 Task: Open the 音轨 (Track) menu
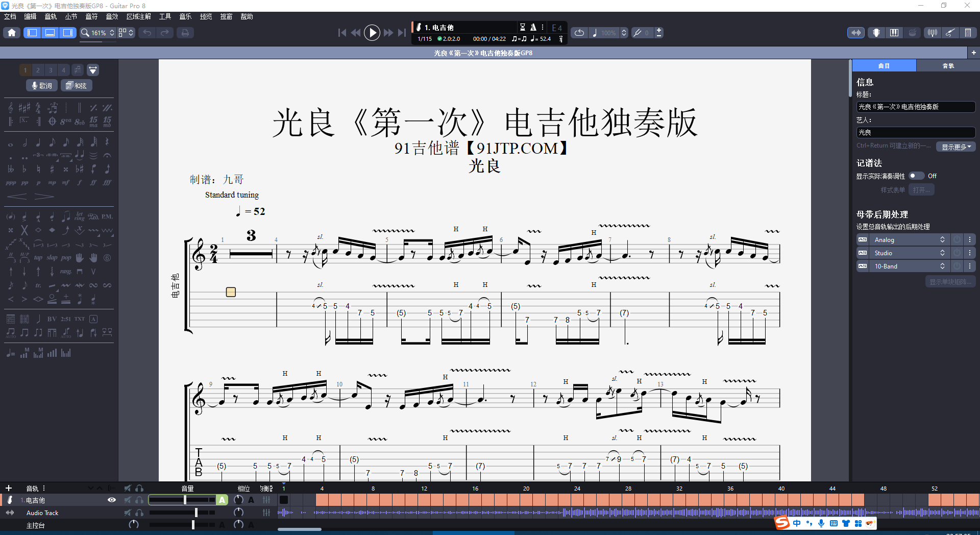[x=51, y=16]
